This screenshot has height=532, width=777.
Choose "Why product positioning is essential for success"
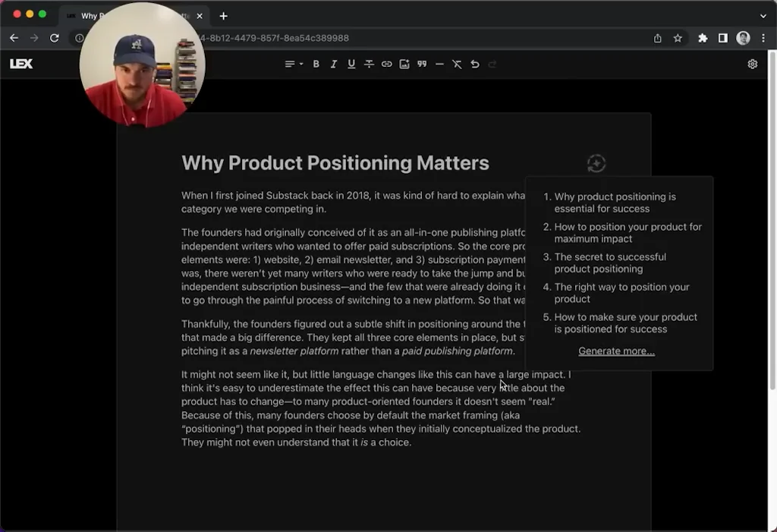[615, 203]
